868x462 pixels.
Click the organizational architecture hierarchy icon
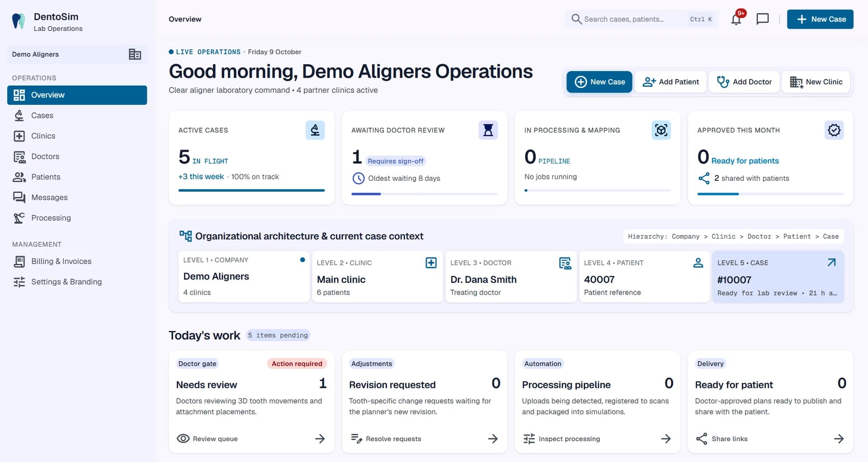(185, 236)
